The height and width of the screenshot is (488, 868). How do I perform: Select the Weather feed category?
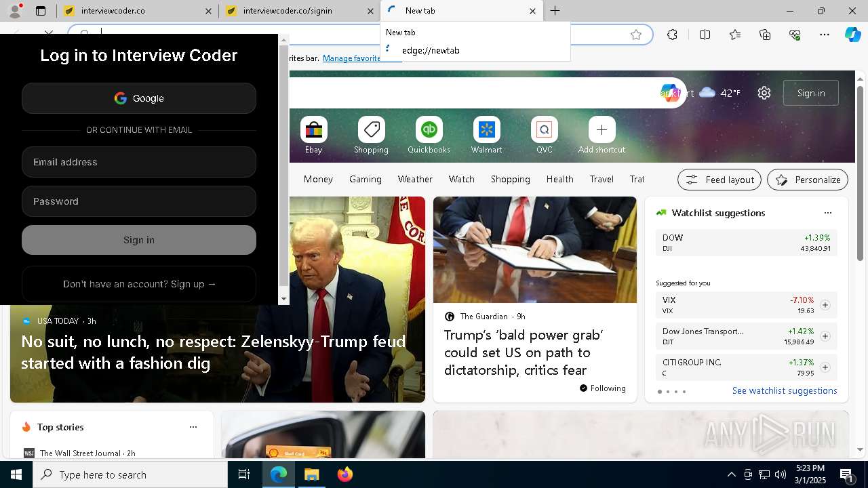pos(415,179)
